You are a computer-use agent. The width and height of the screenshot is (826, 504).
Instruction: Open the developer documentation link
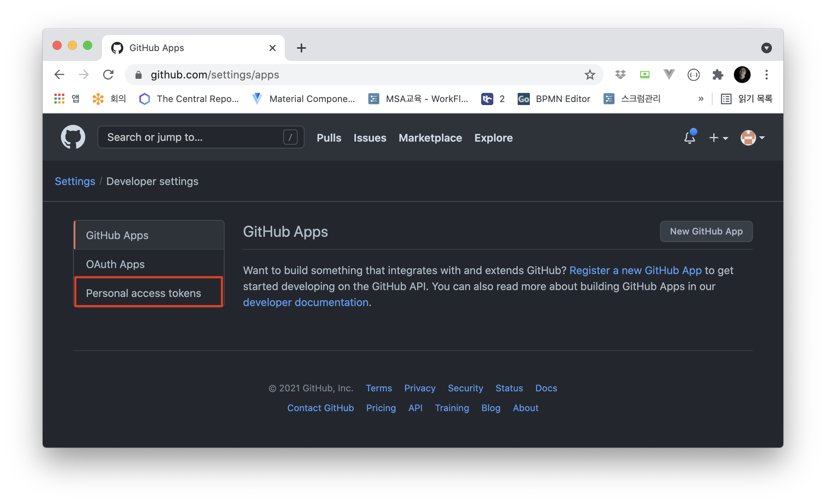pyautogui.click(x=306, y=302)
